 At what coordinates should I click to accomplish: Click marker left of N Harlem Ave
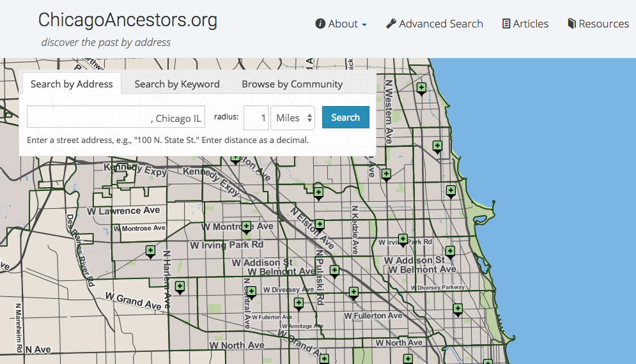pos(150,252)
